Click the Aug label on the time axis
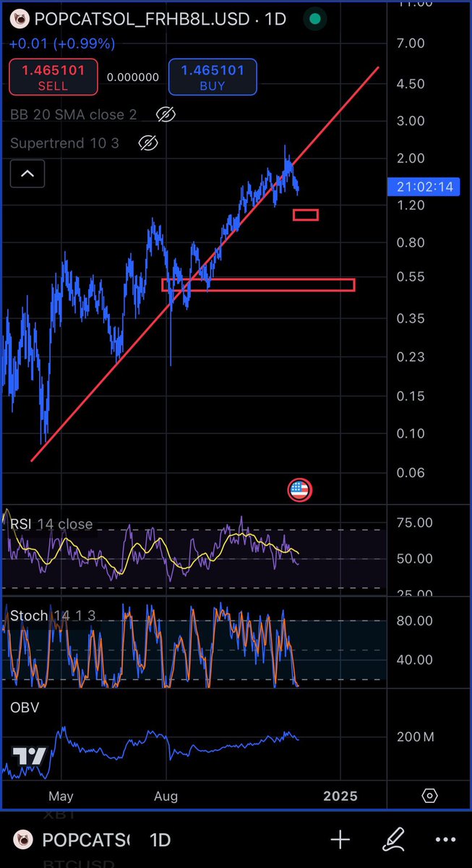Viewport: 472px width, 868px height. [166, 796]
